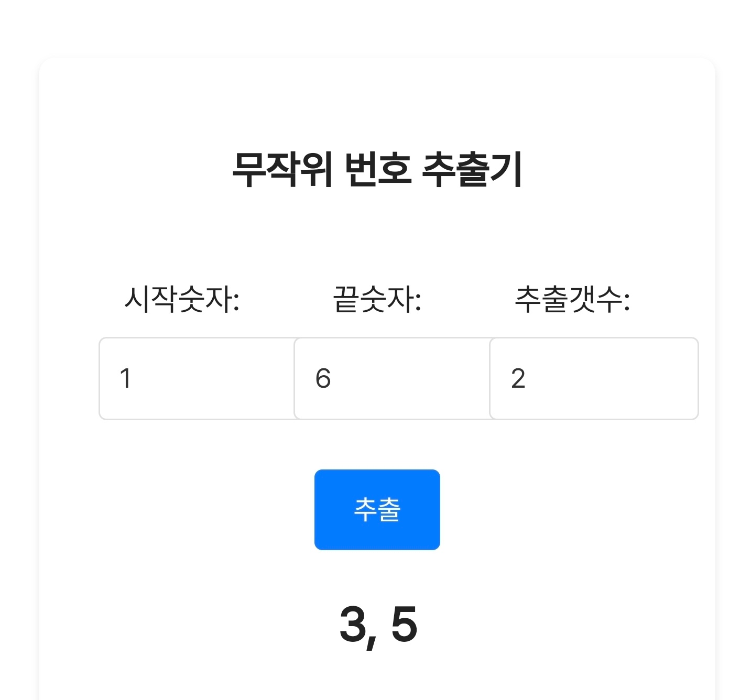This screenshot has height=700, width=740.
Task: Click the 추출갯수: label
Action: pyautogui.click(x=572, y=300)
